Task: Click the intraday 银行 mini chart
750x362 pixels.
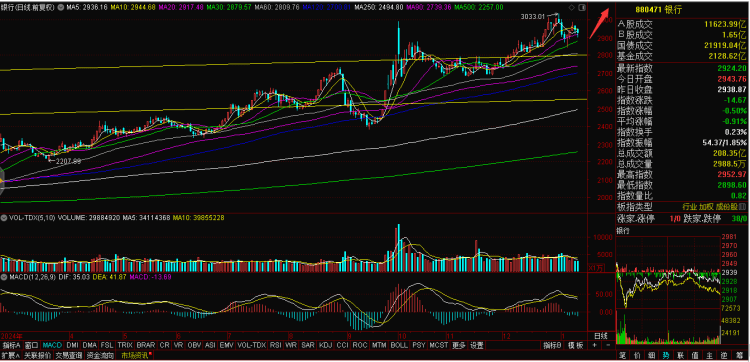Action: click(668, 289)
